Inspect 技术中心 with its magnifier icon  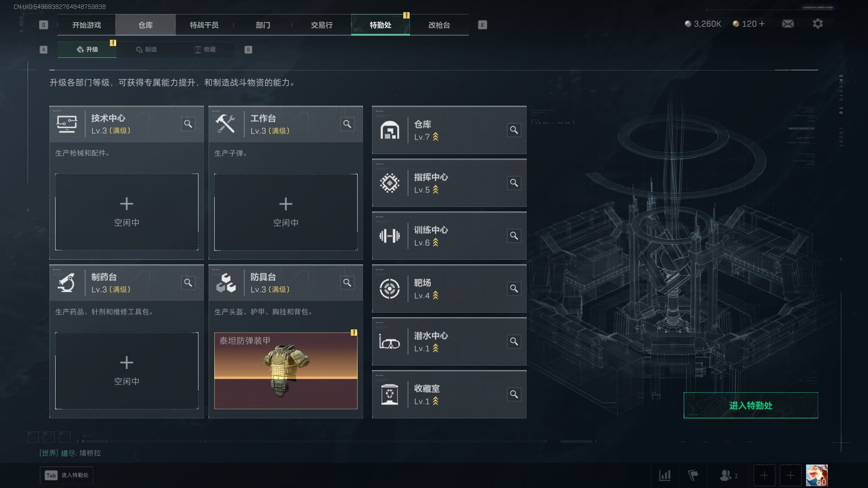(188, 124)
